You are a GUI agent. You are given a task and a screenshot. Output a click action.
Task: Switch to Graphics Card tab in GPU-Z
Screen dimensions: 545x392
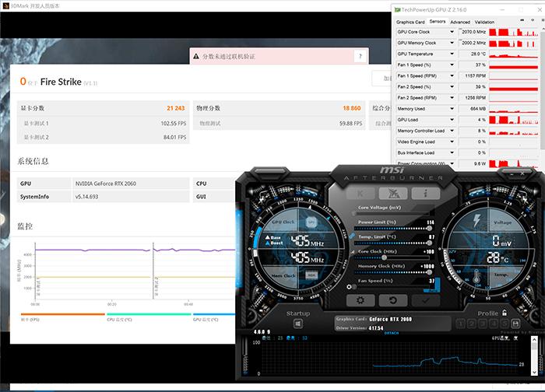(x=410, y=22)
